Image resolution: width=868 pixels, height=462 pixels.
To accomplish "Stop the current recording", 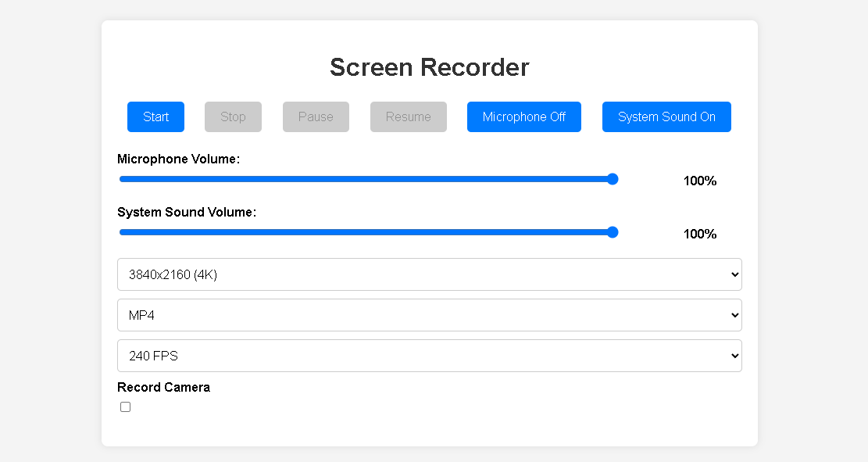I will (x=233, y=116).
